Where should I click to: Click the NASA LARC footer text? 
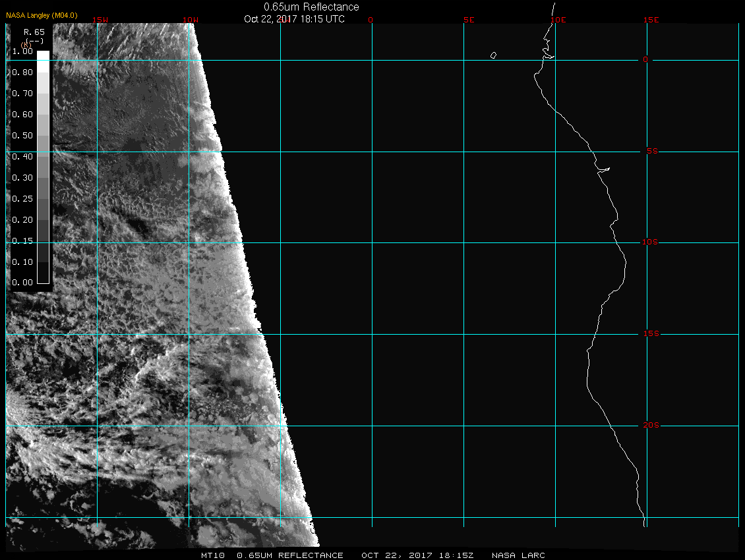pyautogui.click(x=519, y=555)
